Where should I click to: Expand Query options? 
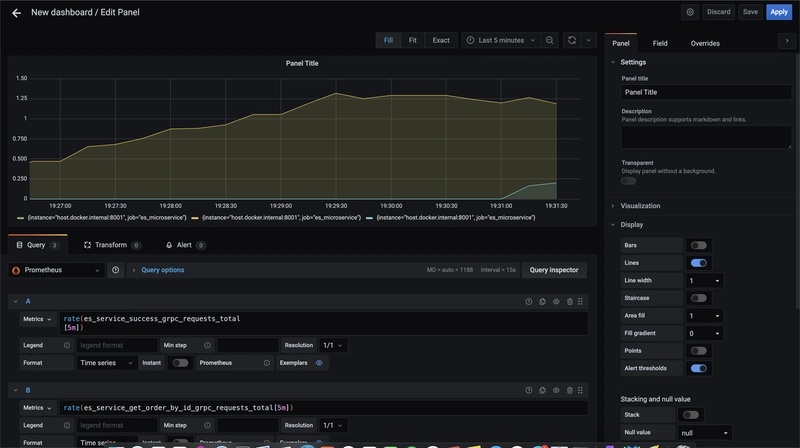coord(162,270)
